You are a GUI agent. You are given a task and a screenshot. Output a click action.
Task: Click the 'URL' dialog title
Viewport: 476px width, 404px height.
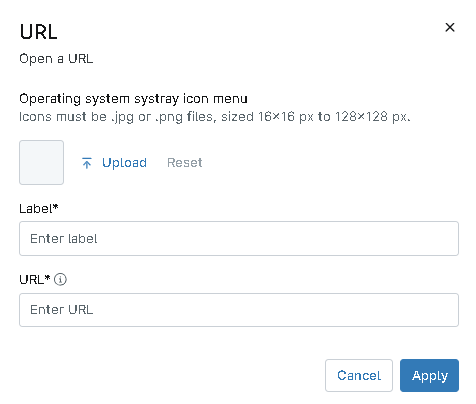(x=38, y=32)
